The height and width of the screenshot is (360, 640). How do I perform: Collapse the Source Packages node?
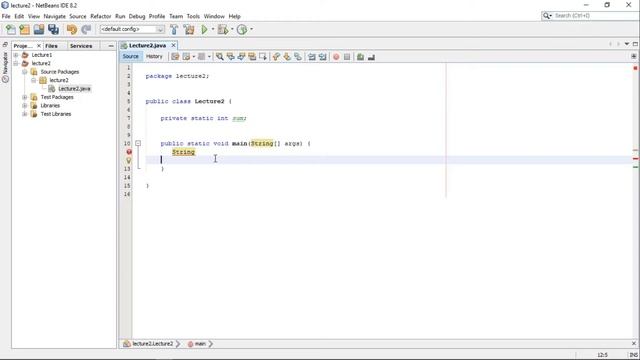coord(25,72)
